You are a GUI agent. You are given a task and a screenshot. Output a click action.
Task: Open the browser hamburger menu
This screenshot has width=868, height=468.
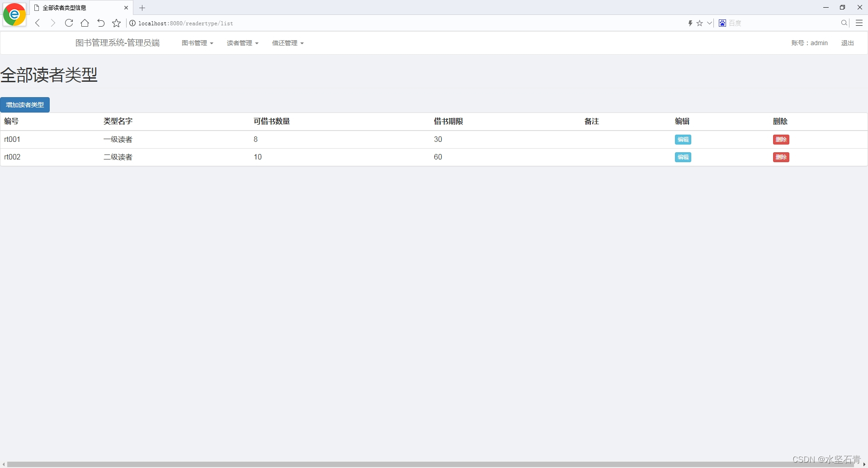(859, 23)
